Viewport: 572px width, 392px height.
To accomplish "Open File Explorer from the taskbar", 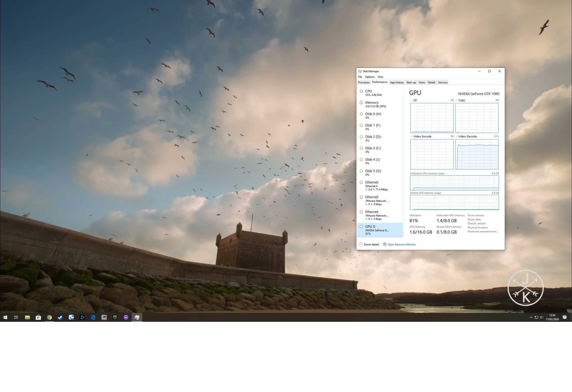I will pos(27,317).
